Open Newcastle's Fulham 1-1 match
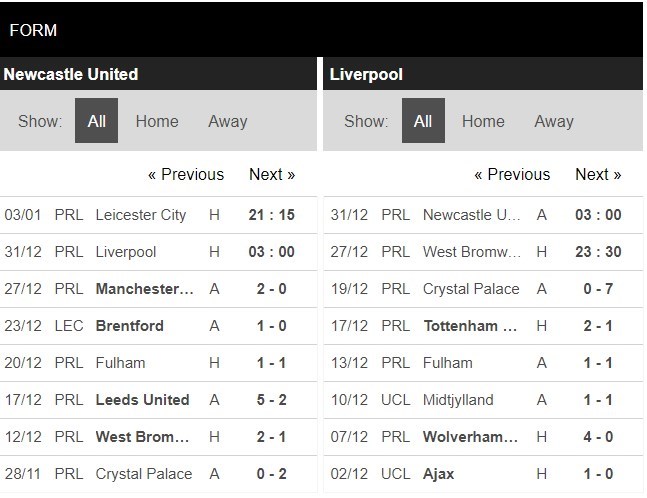Viewport: 647px width, 498px height. coord(120,363)
